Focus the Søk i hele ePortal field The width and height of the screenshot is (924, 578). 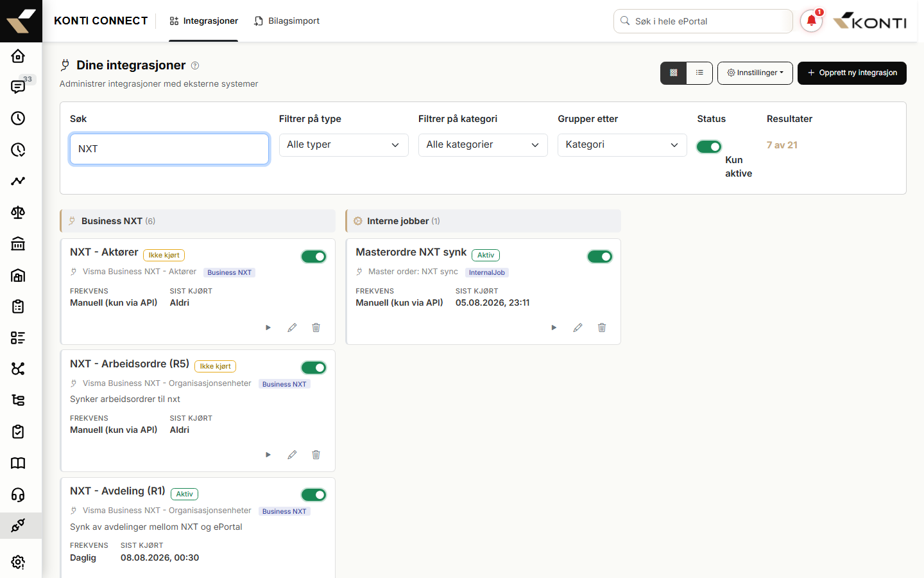703,21
